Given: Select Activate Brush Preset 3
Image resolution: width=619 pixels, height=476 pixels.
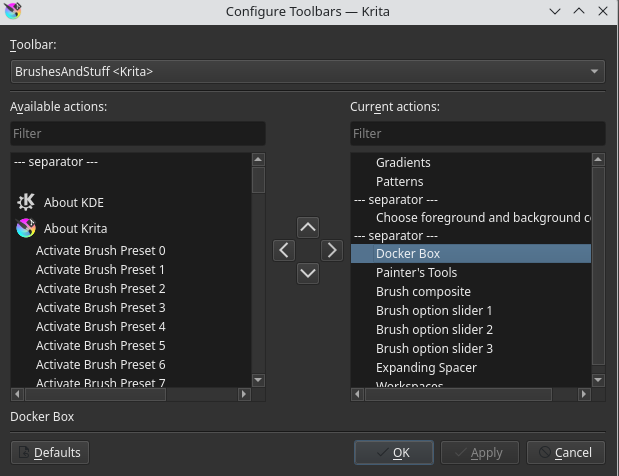Looking at the screenshot, I should pos(100,307).
